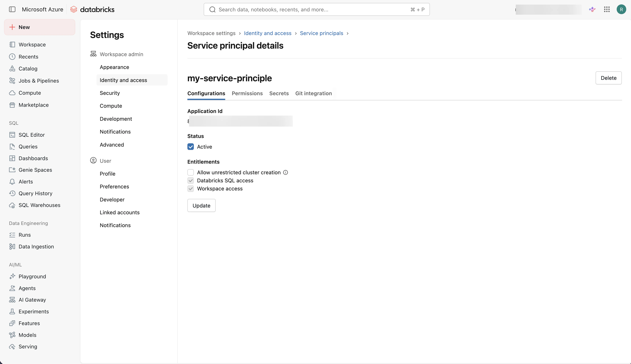Click the Marketplace icon
This screenshot has width=631, height=364.
[12, 105]
